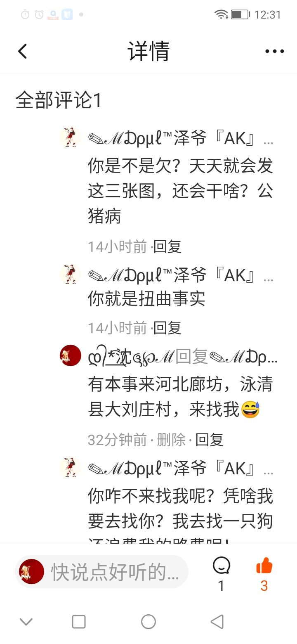This screenshot has height=644, width=297.
Task: Tap Android home circle button
Action: coord(148,621)
